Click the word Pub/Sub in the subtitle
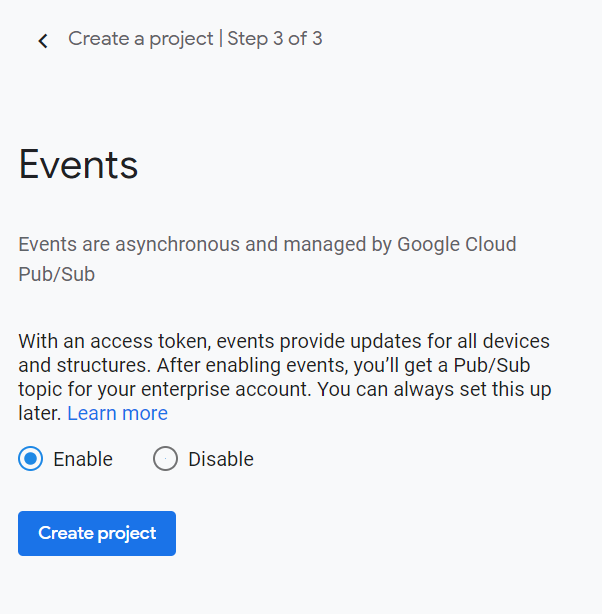 click(x=56, y=274)
